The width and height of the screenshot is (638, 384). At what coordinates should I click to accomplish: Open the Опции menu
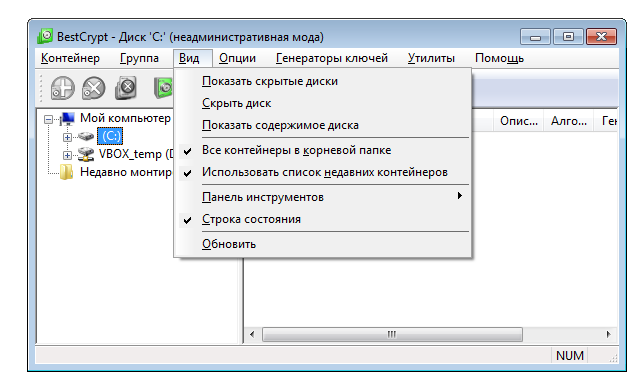237,58
